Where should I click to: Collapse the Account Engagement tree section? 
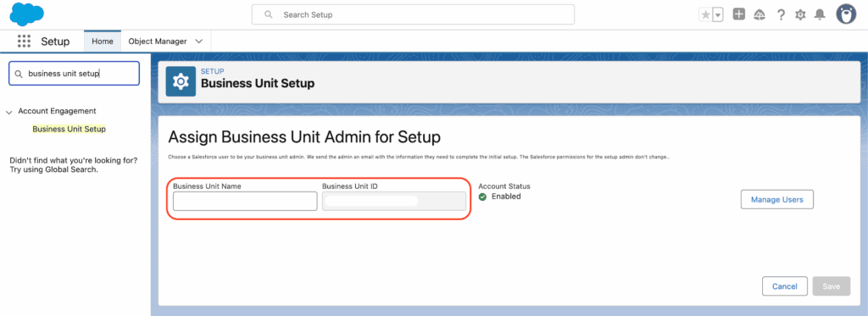8,113
